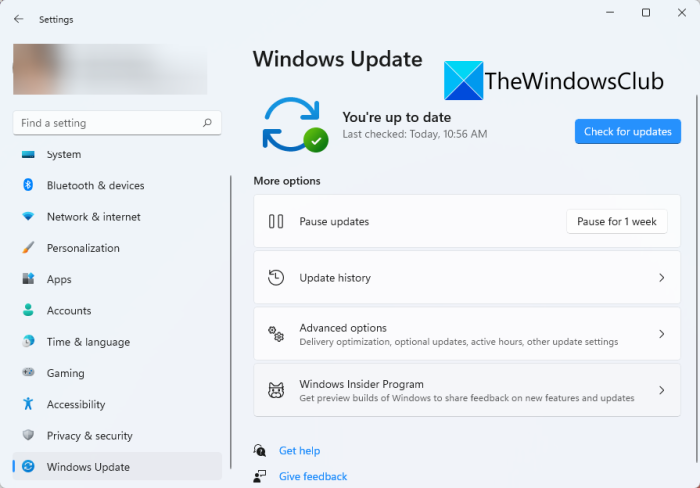Go to Time & language
This screenshot has height=488, width=700.
tap(117, 342)
